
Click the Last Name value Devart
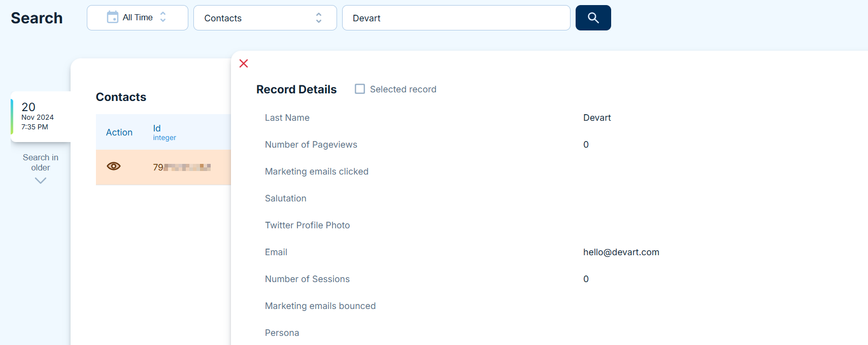click(597, 118)
